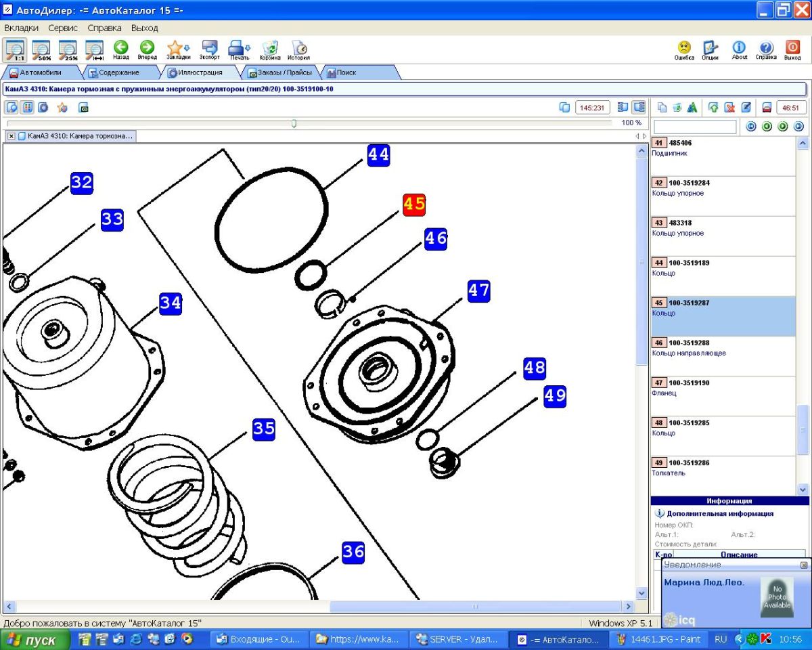Open the Windows пуск start menu

click(x=35, y=640)
